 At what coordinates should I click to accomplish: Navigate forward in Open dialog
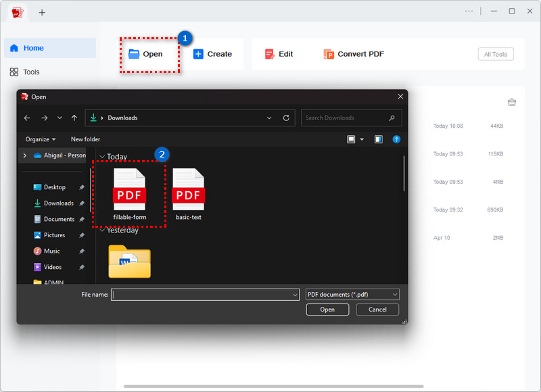(x=45, y=118)
